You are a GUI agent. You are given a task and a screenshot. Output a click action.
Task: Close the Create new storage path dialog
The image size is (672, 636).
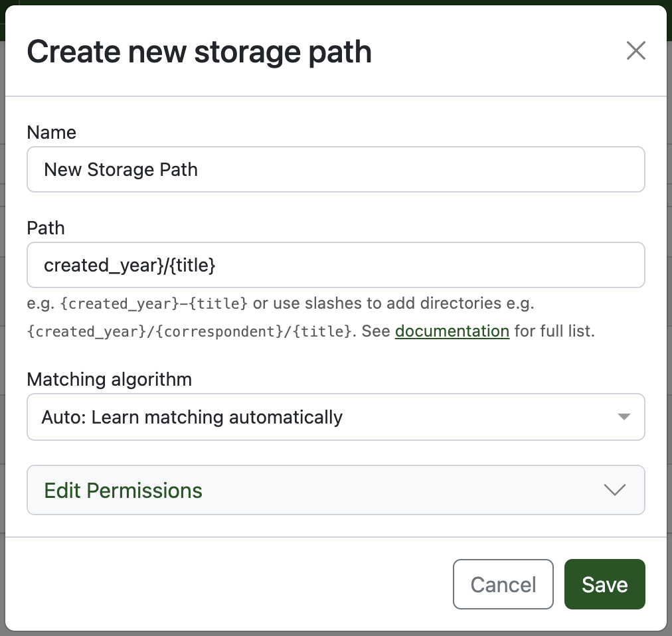tap(635, 50)
